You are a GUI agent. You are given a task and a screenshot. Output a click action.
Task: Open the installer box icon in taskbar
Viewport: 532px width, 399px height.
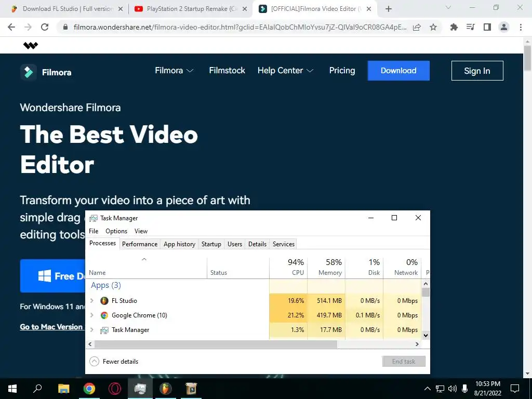click(191, 389)
